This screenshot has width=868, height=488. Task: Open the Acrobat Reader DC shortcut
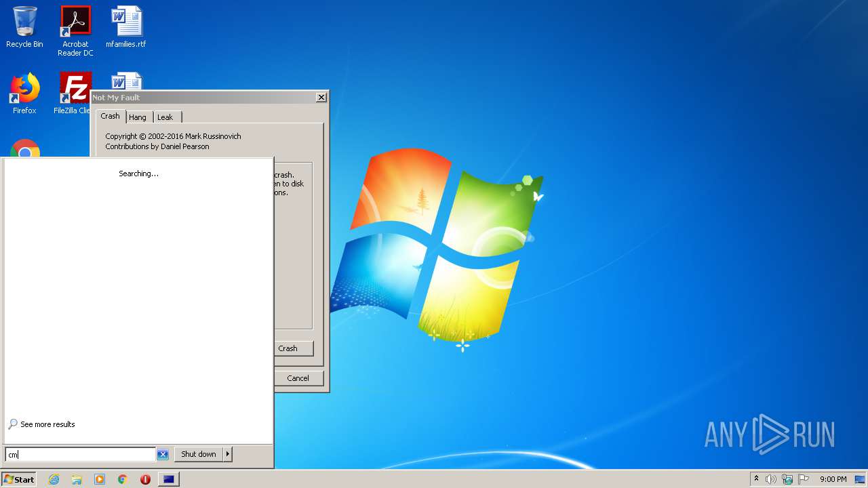click(75, 31)
